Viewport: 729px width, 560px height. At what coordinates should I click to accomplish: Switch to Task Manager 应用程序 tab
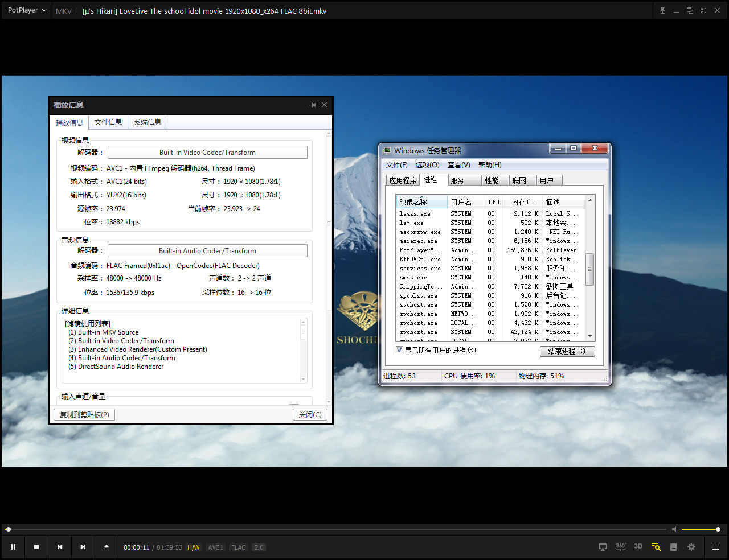[403, 180]
